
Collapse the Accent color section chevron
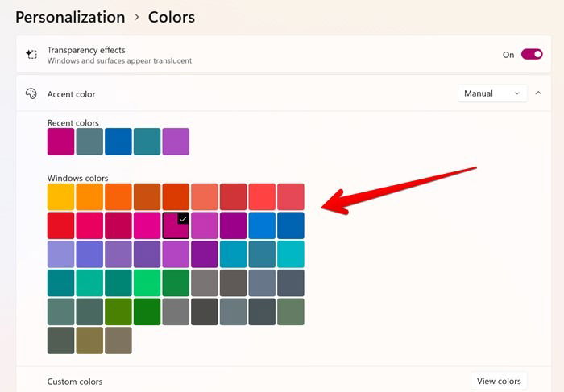pyautogui.click(x=538, y=93)
